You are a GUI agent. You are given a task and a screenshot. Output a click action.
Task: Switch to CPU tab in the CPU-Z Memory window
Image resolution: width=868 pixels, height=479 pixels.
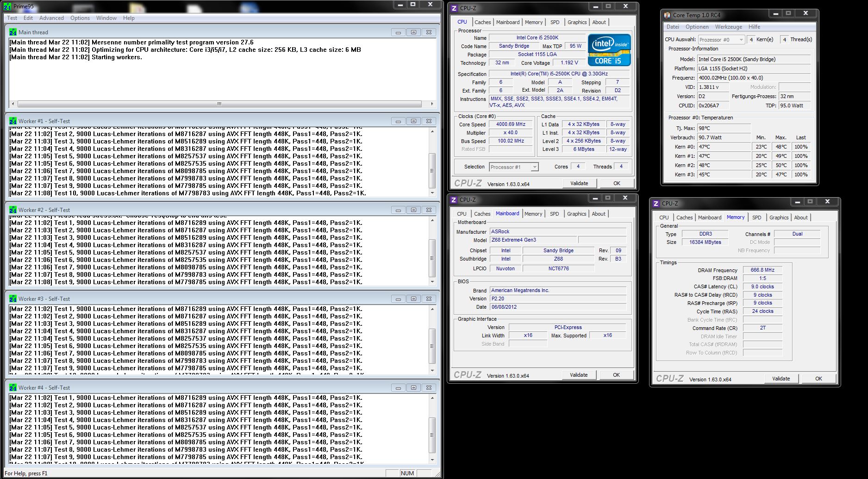coord(664,218)
